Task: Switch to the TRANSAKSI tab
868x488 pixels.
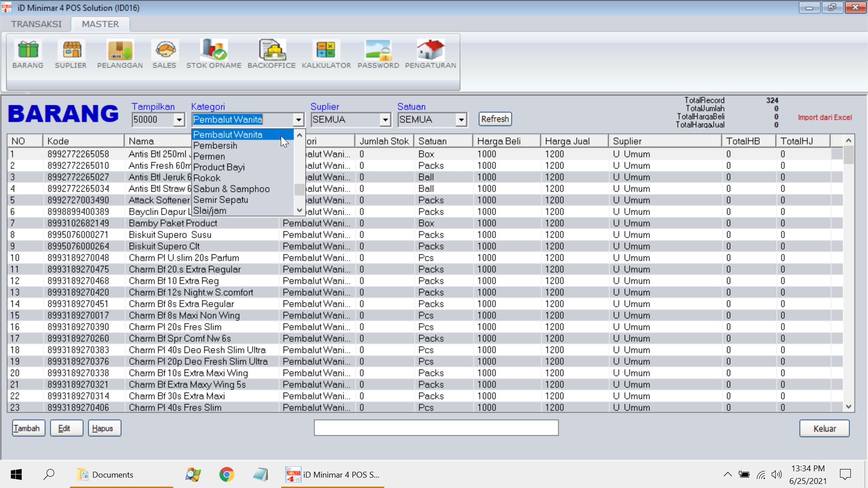Action: 36,24
